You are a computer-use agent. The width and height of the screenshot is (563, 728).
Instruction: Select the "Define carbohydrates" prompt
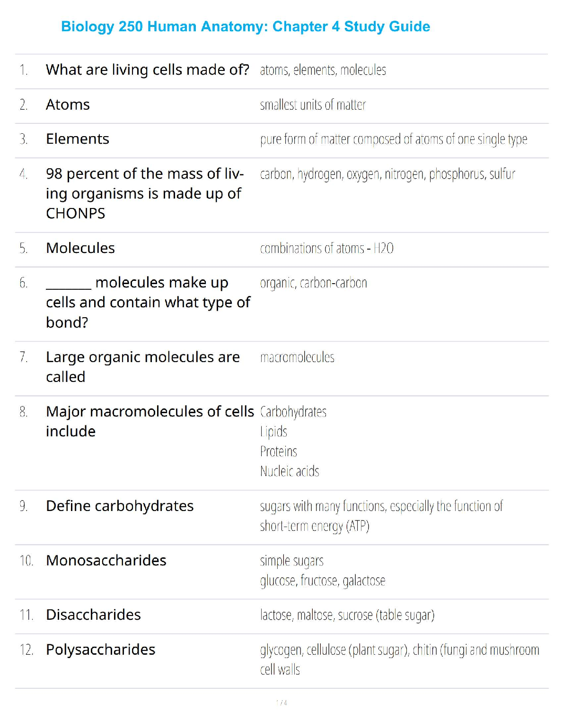(120, 506)
